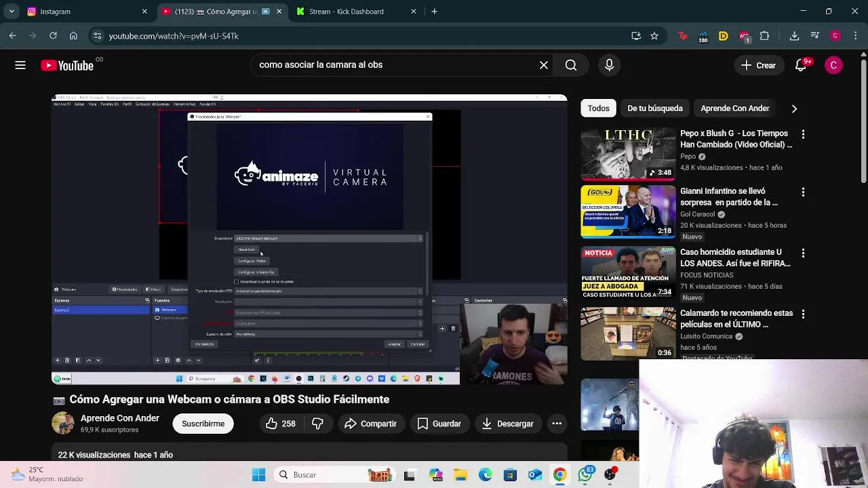Close the Kick Dashboard tab
This screenshot has width=868, height=488.
(414, 12)
